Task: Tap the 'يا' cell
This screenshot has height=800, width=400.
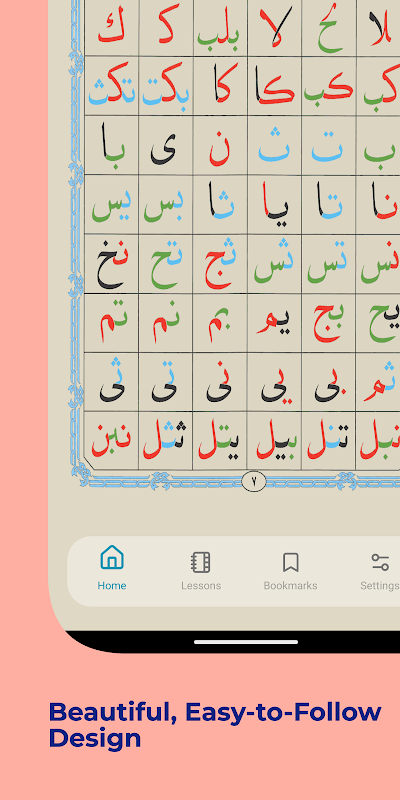Action: pos(274,204)
